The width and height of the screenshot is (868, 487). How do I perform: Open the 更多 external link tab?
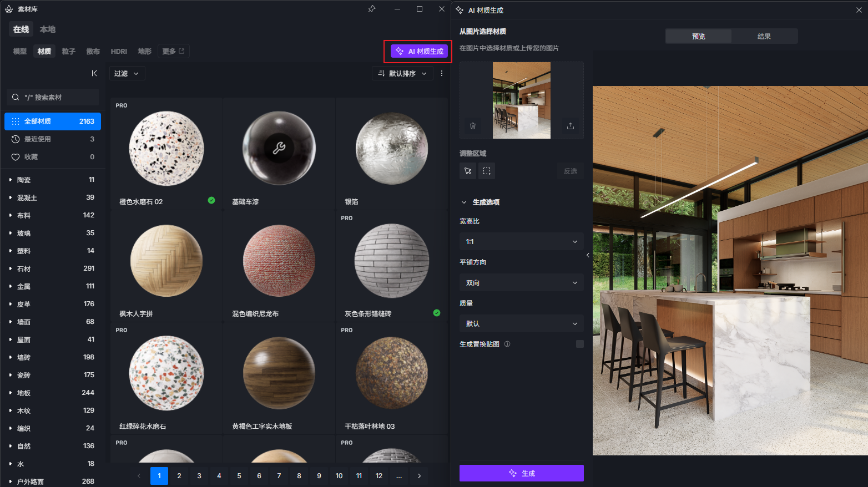(173, 51)
